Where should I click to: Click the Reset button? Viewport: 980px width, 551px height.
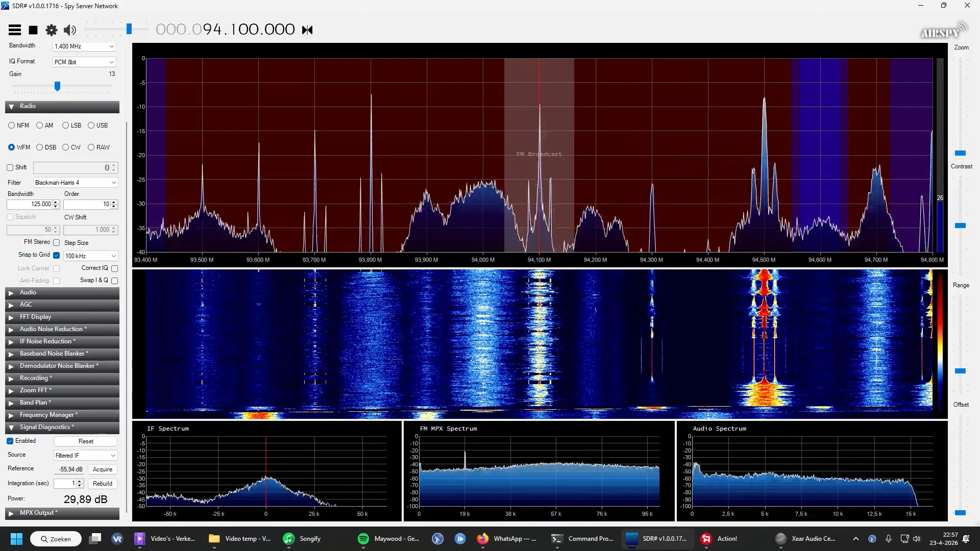click(x=86, y=441)
